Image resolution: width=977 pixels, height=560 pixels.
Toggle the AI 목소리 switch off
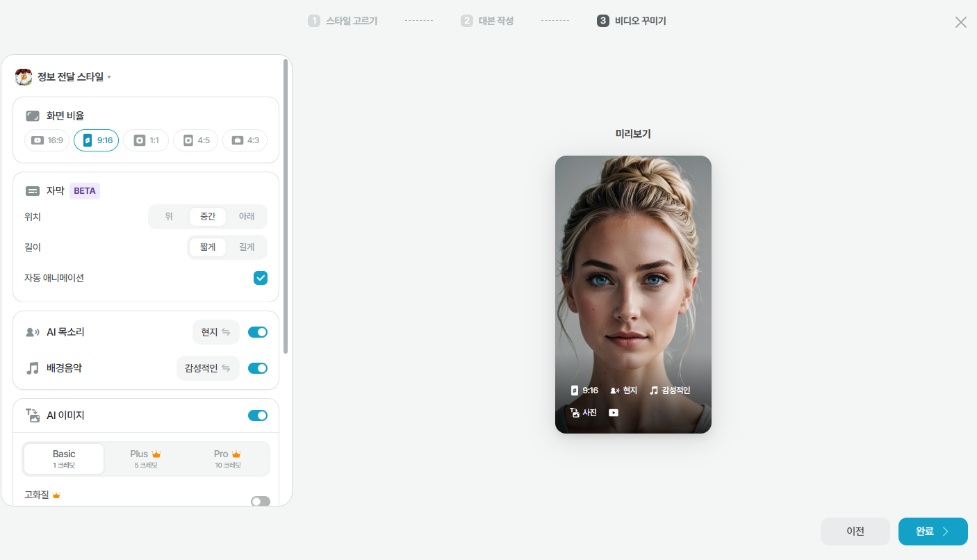(258, 332)
